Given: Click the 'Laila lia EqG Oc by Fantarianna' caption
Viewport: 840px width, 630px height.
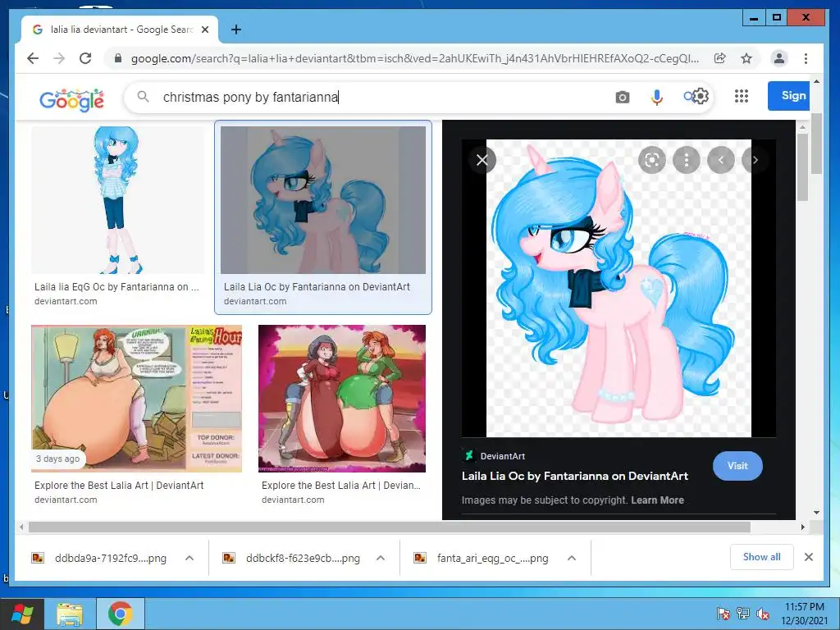Looking at the screenshot, I should [x=116, y=286].
